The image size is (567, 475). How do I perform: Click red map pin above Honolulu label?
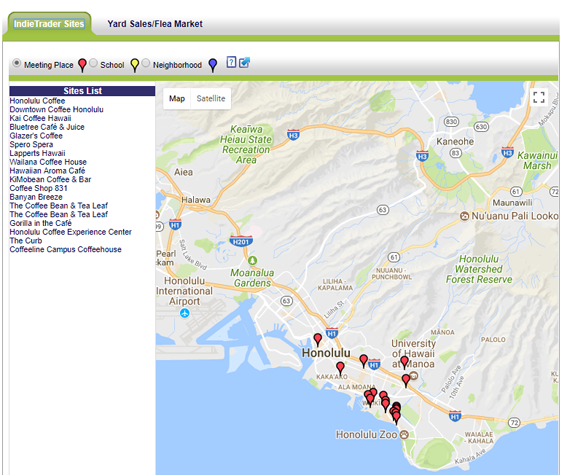pos(317,340)
